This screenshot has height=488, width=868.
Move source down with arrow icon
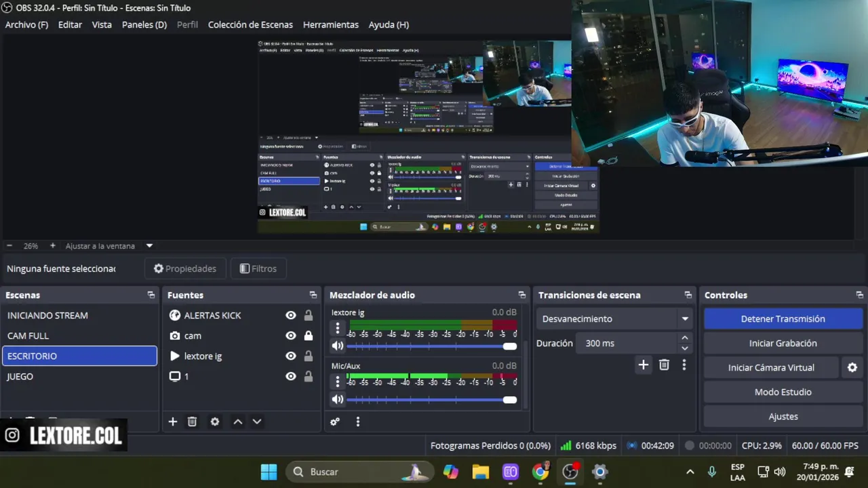[x=257, y=422]
